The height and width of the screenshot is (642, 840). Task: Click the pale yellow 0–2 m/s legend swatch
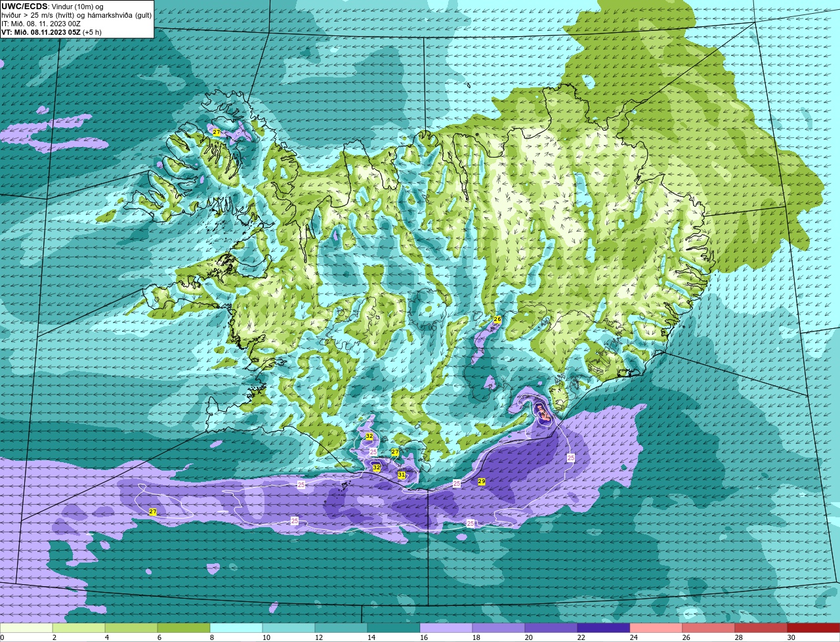pyautogui.click(x=26, y=628)
